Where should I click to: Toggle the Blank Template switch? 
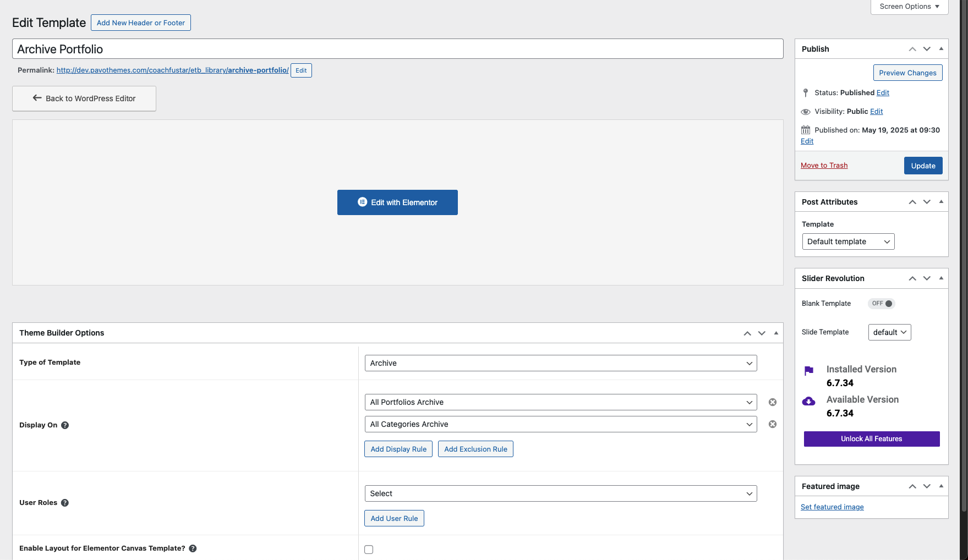tap(882, 304)
